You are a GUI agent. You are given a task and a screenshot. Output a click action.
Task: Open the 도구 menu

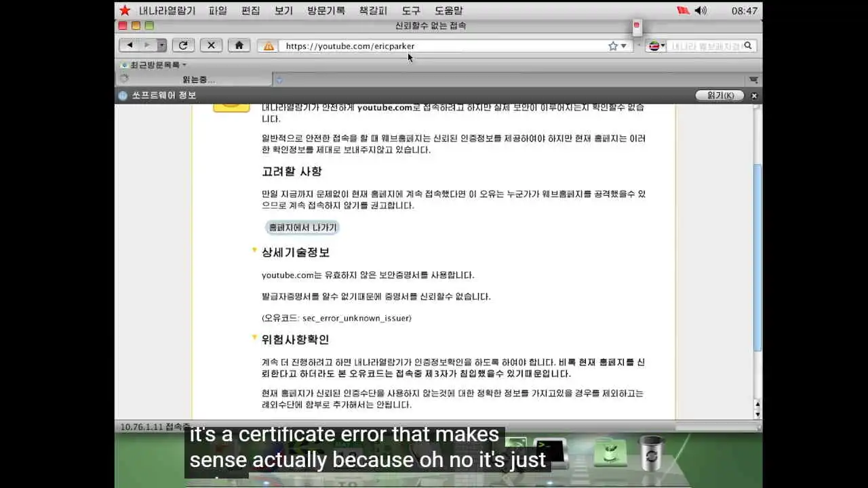(411, 11)
